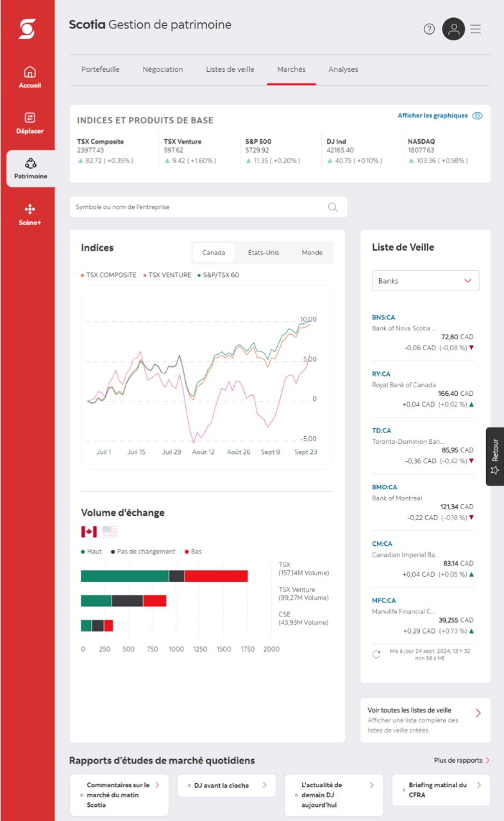This screenshot has height=821, width=504.
Task: Go to the Négociation tab
Action: tap(163, 69)
